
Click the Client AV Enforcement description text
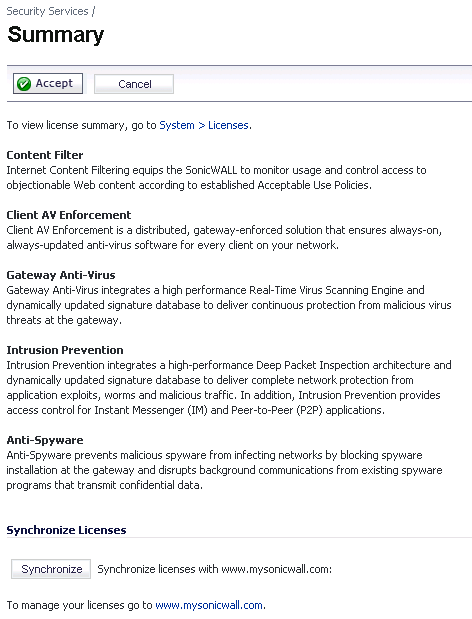(224, 238)
